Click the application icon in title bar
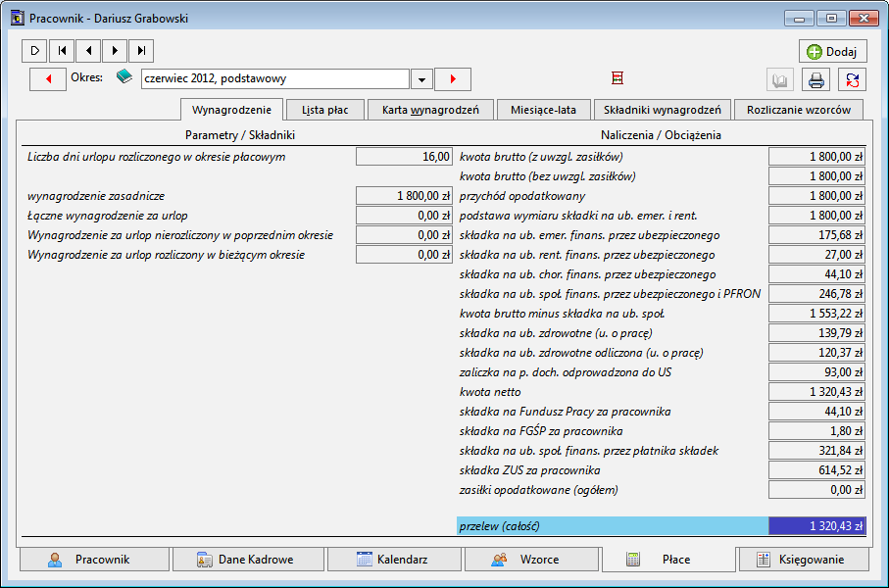This screenshot has width=889, height=588. (x=18, y=19)
